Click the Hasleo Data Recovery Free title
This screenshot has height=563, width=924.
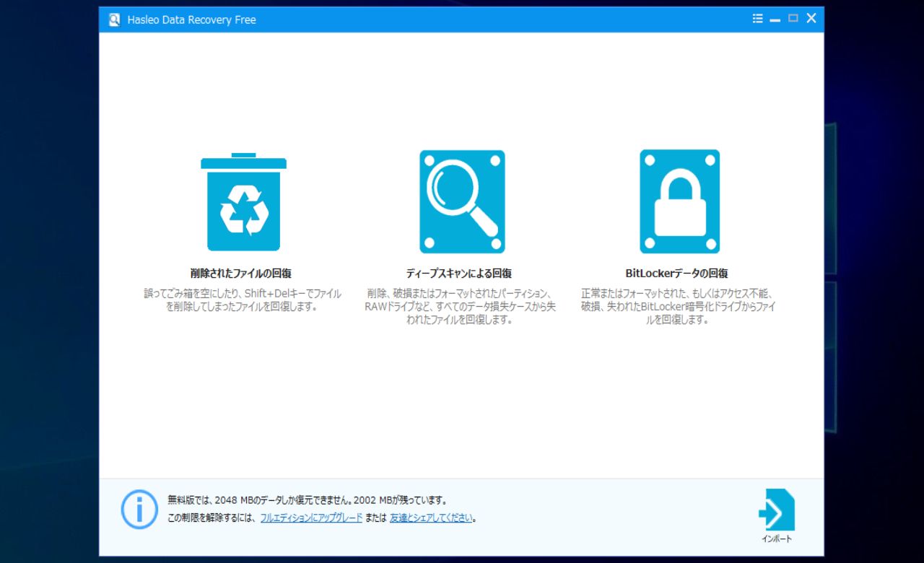pyautogui.click(x=192, y=19)
